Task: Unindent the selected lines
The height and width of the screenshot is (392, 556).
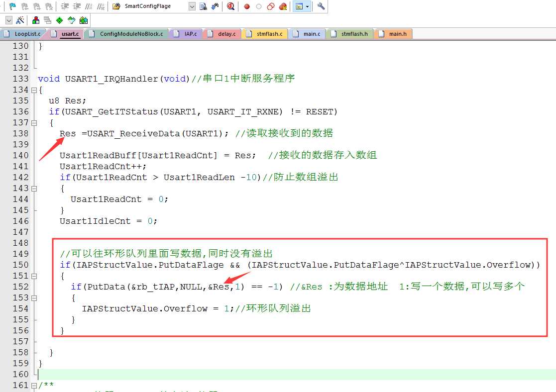Action: point(77,6)
